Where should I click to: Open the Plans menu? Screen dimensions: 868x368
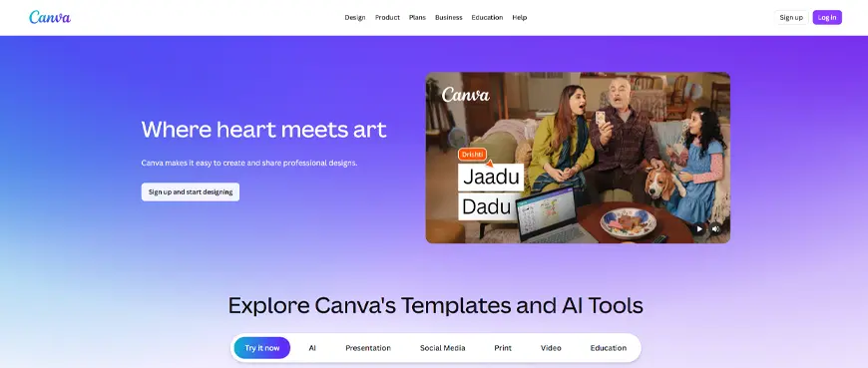[x=417, y=17]
